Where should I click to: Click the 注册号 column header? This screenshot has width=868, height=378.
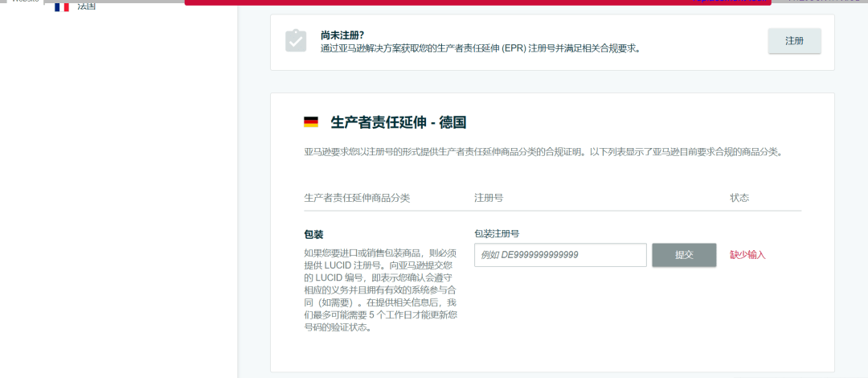coord(489,198)
